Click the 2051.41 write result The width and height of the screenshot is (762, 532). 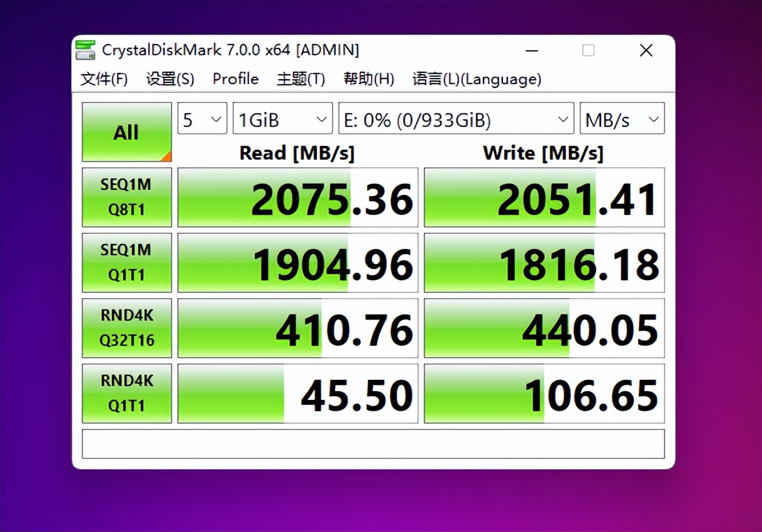coord(544,197)
